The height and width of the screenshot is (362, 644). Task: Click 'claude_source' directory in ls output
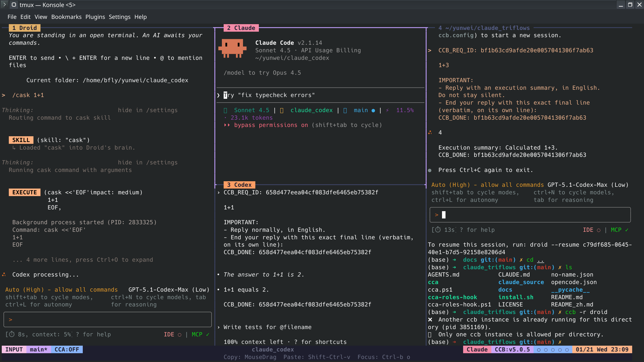point(521,282)
